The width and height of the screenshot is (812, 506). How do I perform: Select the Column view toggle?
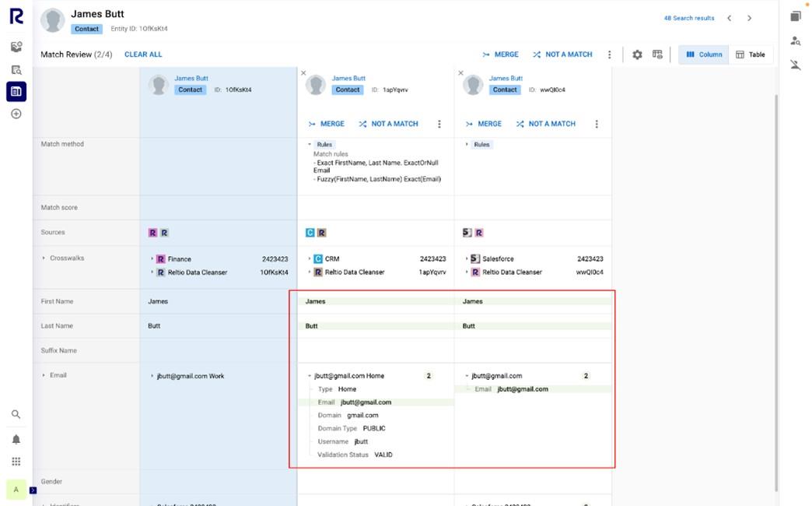click(703, 54)
